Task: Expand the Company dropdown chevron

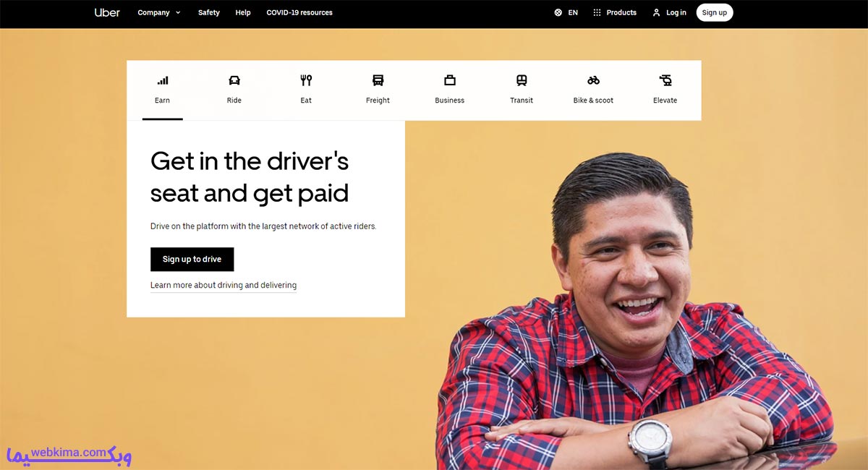Action: pyautogui.click(x=178, y=13)
